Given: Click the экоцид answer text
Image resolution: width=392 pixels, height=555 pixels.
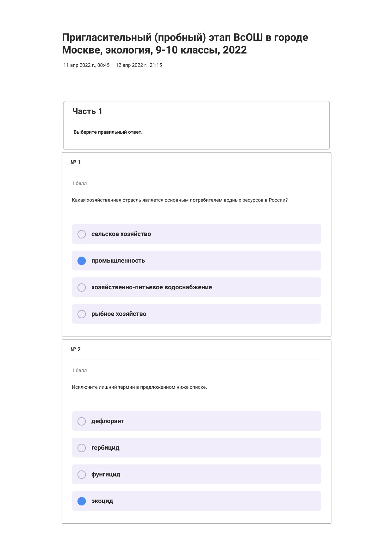Looking at the screenshot, I should [x=102, y=501].
